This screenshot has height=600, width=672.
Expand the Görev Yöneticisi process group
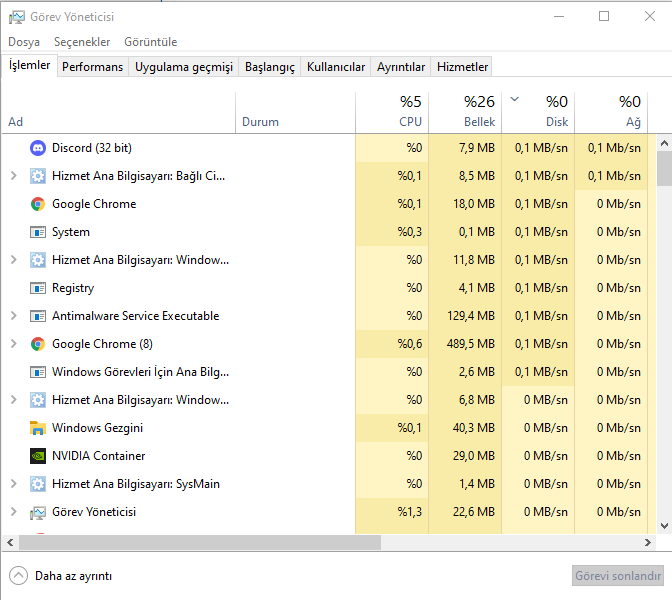click(x=14, y=512)
